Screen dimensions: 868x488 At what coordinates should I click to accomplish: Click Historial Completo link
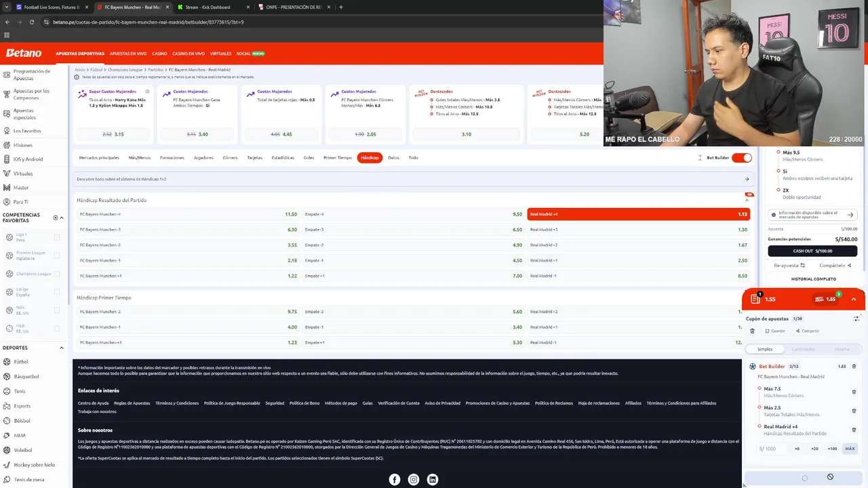[x=813, y=279]
